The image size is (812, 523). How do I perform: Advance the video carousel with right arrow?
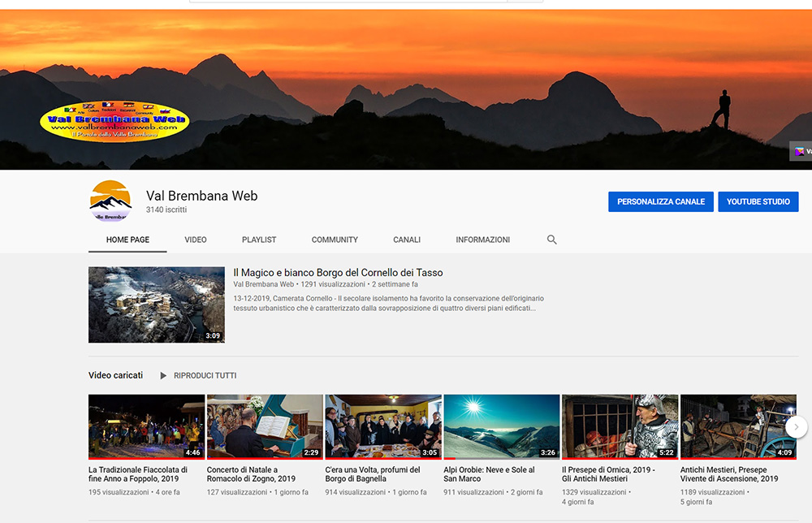coord(796,427)
